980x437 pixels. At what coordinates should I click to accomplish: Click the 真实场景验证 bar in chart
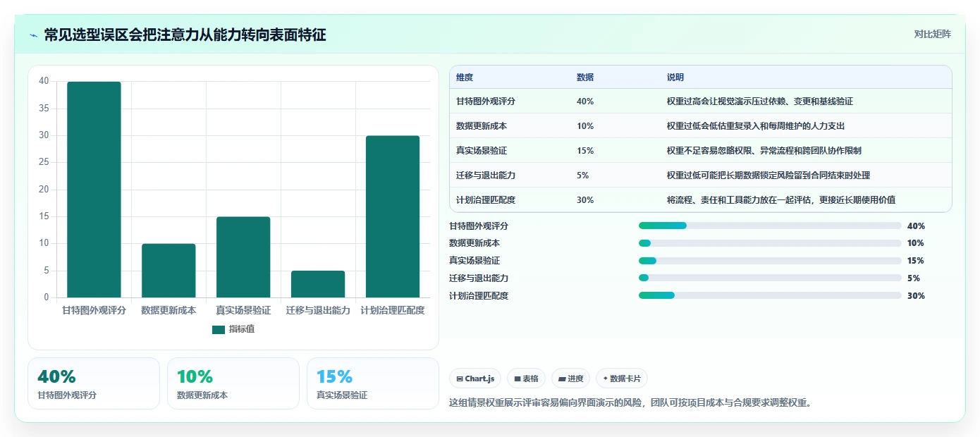click(243, 257)
